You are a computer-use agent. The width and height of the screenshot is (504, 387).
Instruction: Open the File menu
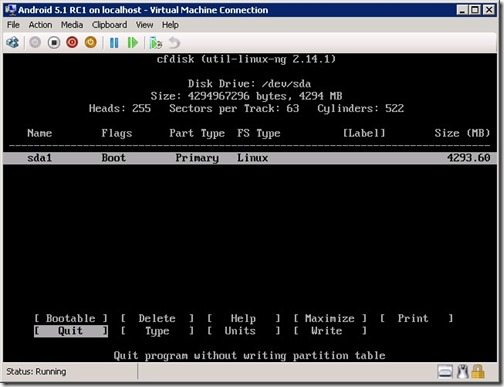coord(13,25)
